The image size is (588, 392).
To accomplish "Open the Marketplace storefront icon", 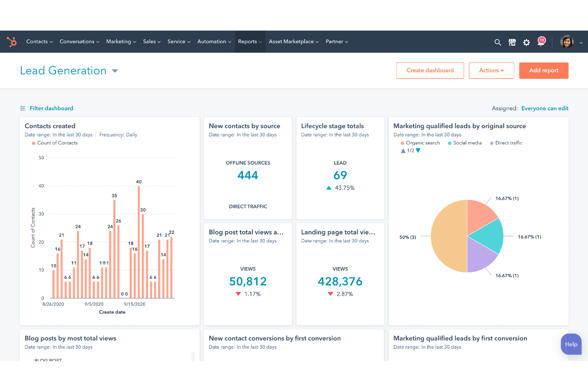I will [512, 42].
